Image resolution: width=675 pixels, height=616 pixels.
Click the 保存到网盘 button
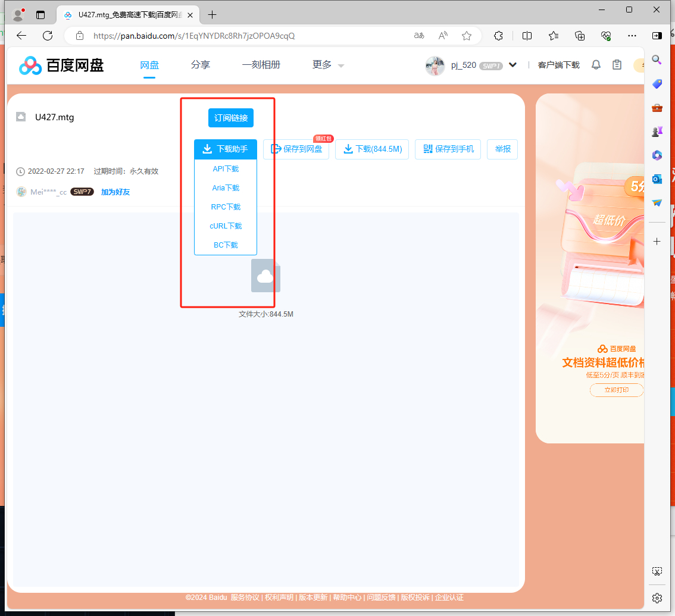296,149
